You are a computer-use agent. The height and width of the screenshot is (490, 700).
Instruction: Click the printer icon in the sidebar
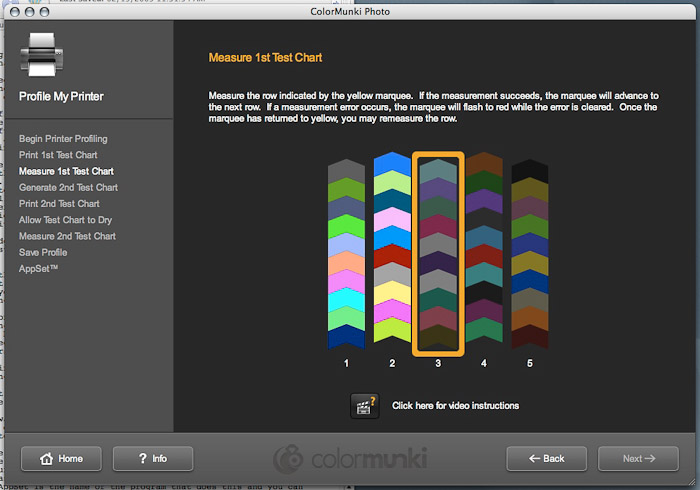tap(43, 57)
